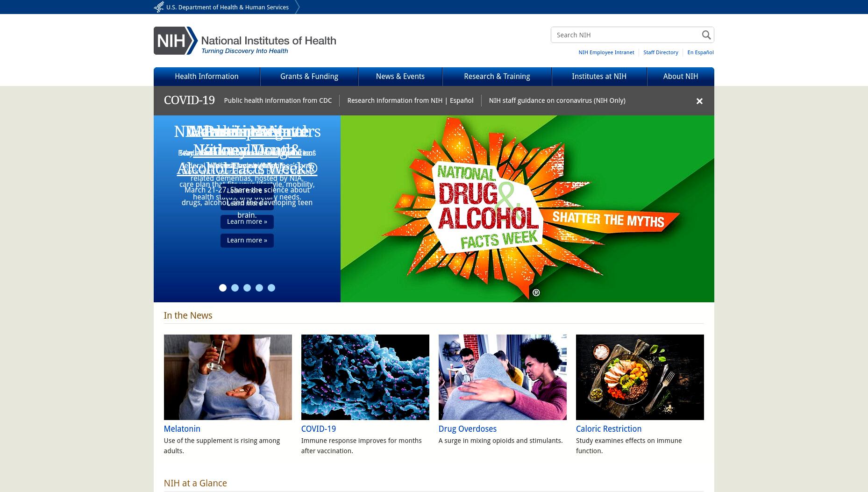Image resolution: width=868 pixels, height=492 pixels.
Task: Open the Drug Overdoses article image
Action: pyautogui.click(x=503, y=377)
